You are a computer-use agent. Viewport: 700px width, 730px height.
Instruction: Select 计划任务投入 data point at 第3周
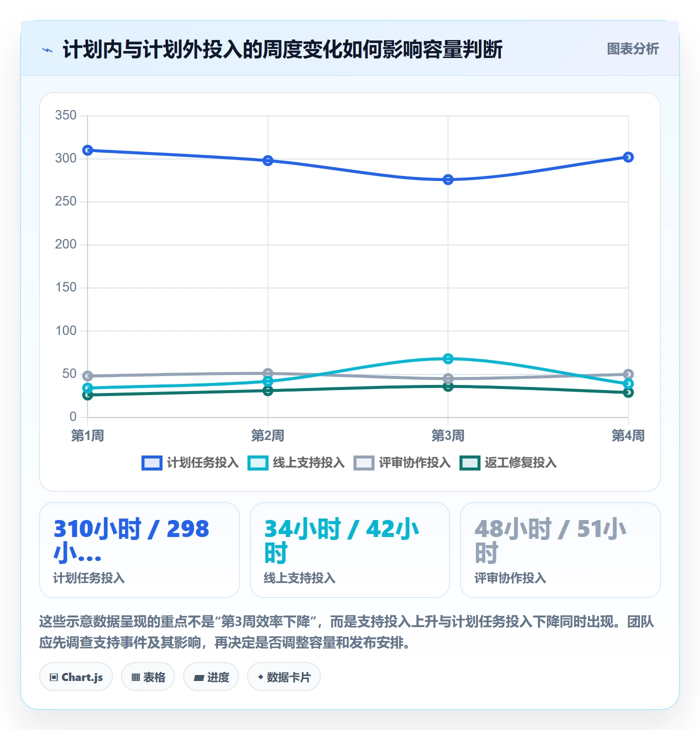(x=448, y=179)
